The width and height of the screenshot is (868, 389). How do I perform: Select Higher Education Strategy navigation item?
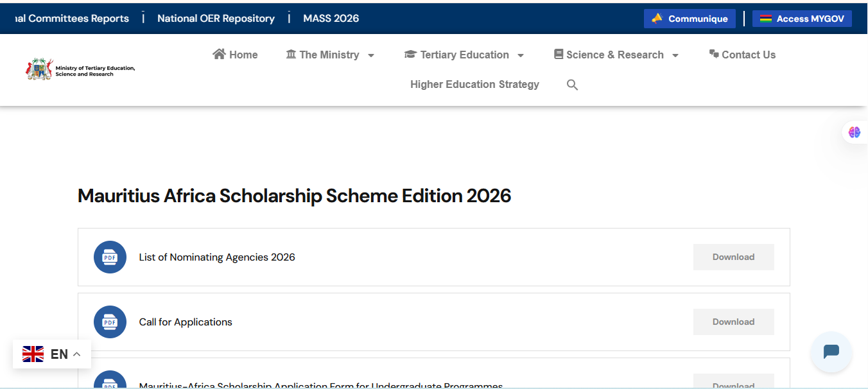pyautogui.click(x=474, y=84)
